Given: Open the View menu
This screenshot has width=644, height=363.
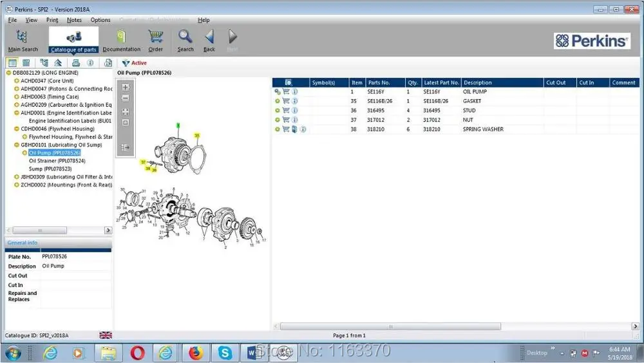Looking at the screenshot, I should 31,20.
